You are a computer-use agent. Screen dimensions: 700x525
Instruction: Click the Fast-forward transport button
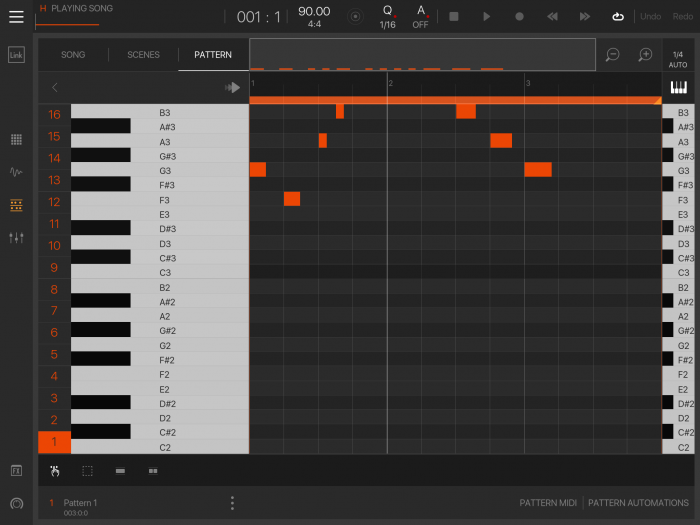click(585, 17)
